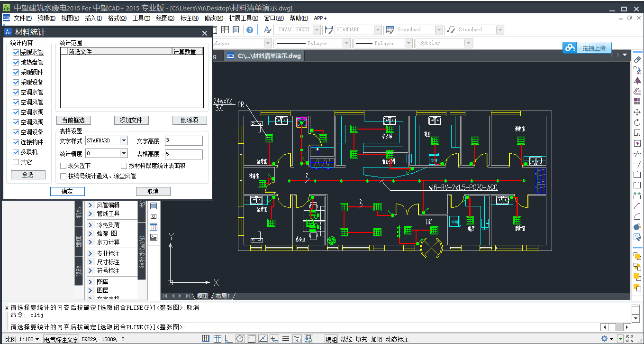The height and width of the screenshot is (344, 644).
Task: Click the Text Style icon in toolbar
Action: (x=267, y=30)
